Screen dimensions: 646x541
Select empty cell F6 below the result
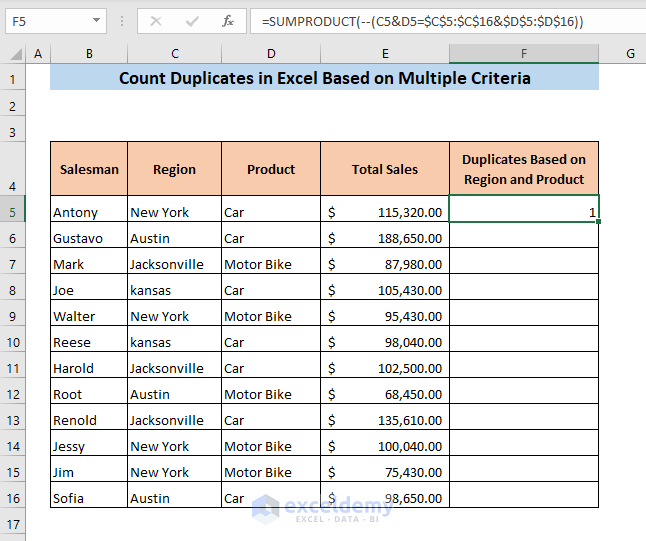point(523,238)
